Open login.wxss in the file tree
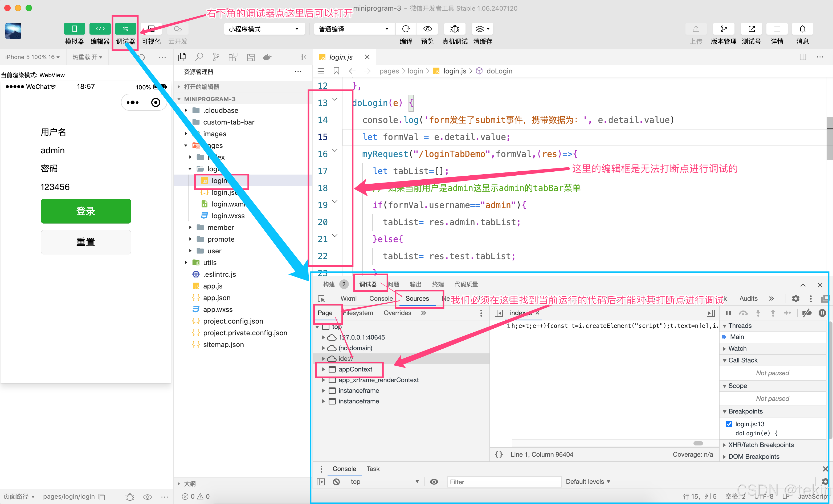This screenshot has width=833, height=504. [x=228, y=216]
